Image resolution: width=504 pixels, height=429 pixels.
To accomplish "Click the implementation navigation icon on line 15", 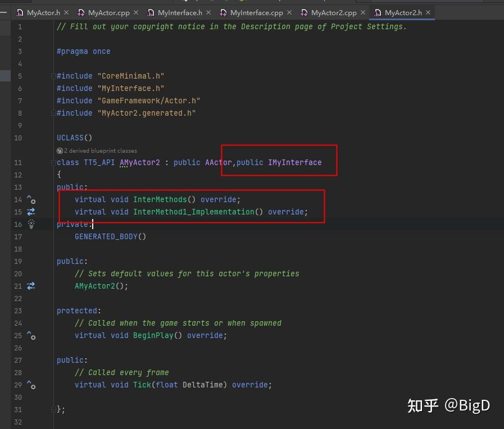I will pos(31,212).
